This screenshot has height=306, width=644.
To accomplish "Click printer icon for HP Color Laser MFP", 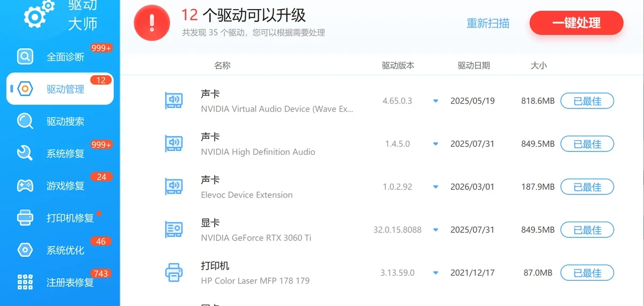I will 173,272.
